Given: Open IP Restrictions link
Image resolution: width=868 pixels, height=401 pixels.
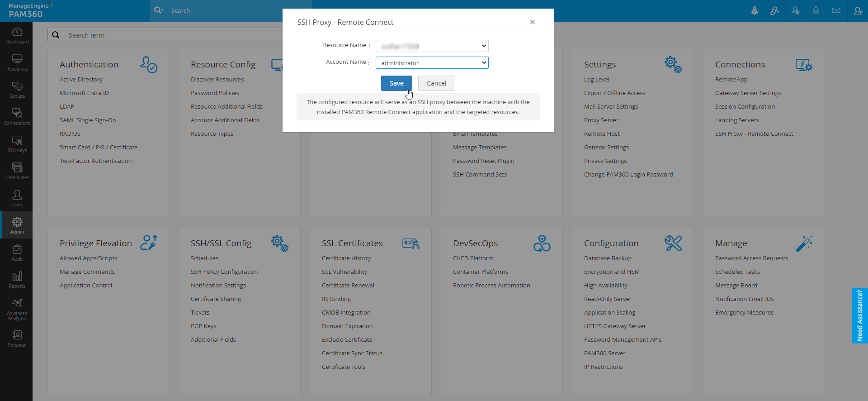Looking at the screenshot, I should (x=603, y=367).
